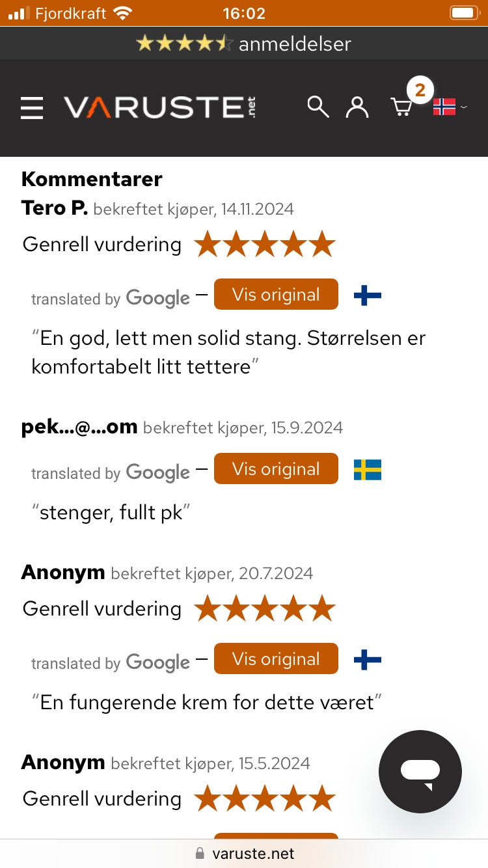This screenshot has height=868, width=488.
Task: Show original for 20.7.2024 Anonym review
Action: (276, 659)
